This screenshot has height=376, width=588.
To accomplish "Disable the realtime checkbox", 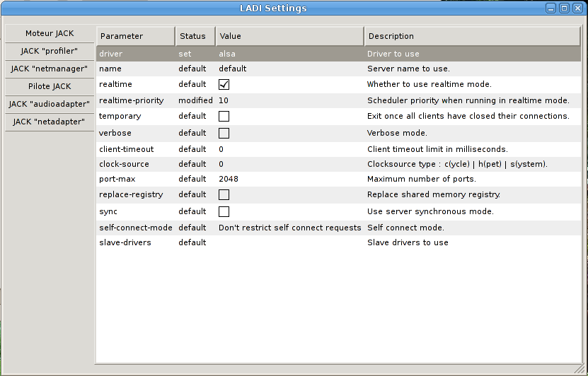I will [224, 85].
